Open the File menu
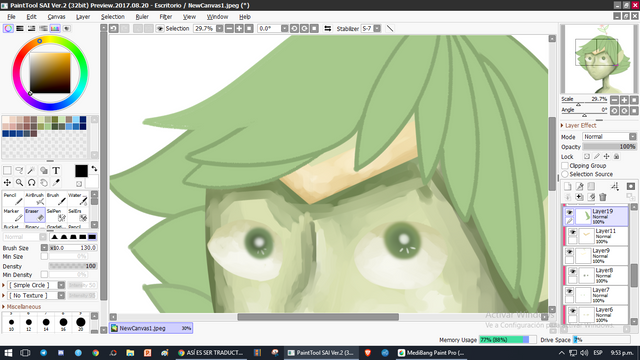This screenshot has width=640, height=360. tap(11, 17)
